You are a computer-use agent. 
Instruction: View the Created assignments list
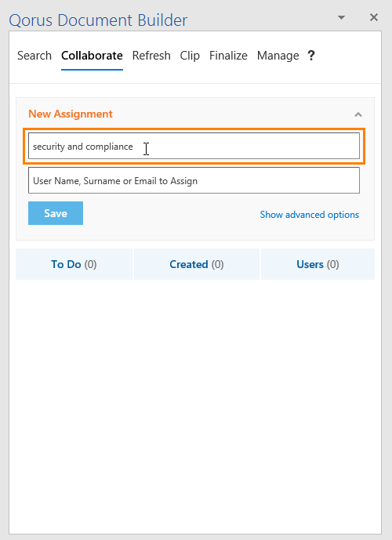pyautogui.click(x=197, y=264)
